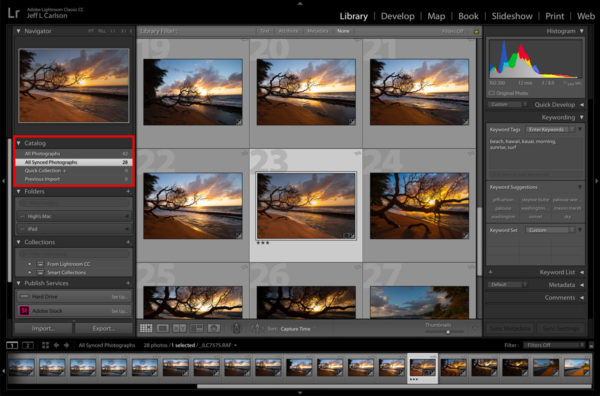This screenshot has width=600, height=396.
Task: Adjust the Thumbnails size slider
Action: point(448,332)
